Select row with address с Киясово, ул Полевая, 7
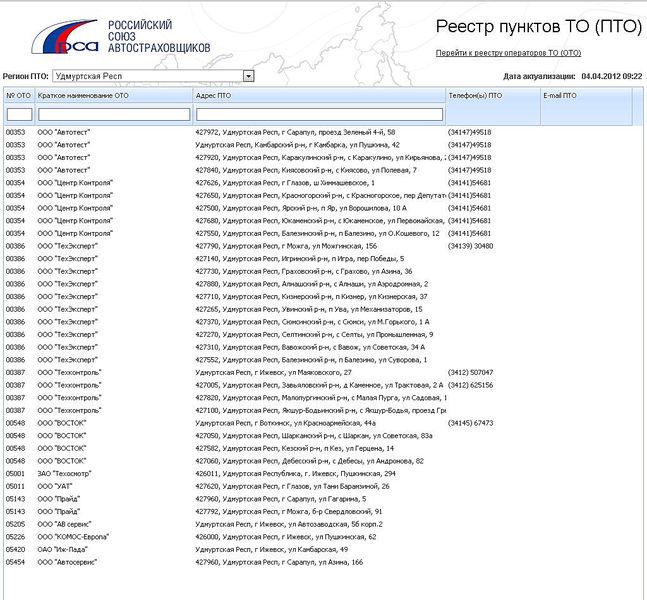 pos(323,170)
